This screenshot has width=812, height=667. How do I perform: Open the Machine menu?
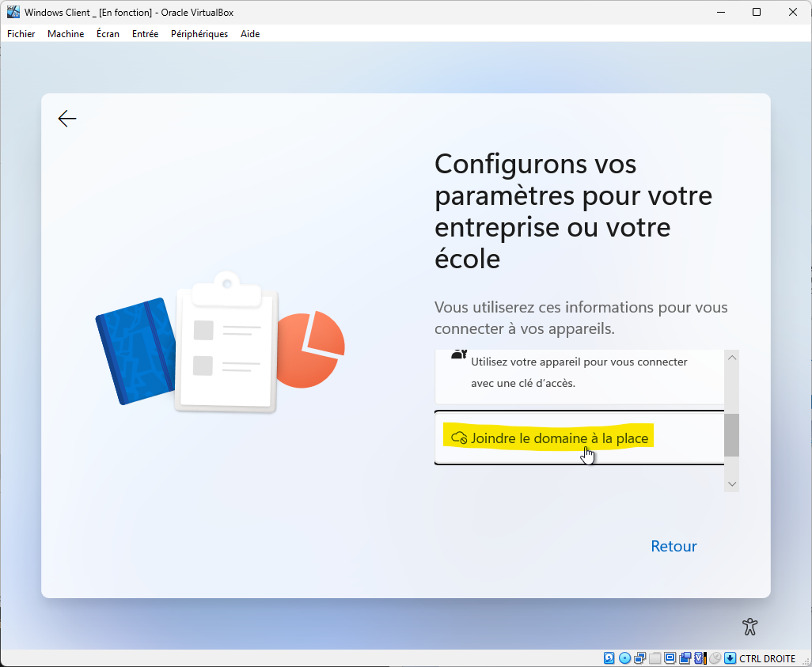pyautogui.click(x=66, y=34)
